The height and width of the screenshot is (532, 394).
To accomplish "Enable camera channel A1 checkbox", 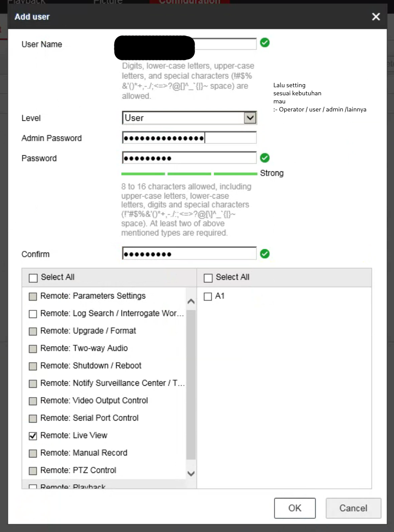I will click(208, 296).
